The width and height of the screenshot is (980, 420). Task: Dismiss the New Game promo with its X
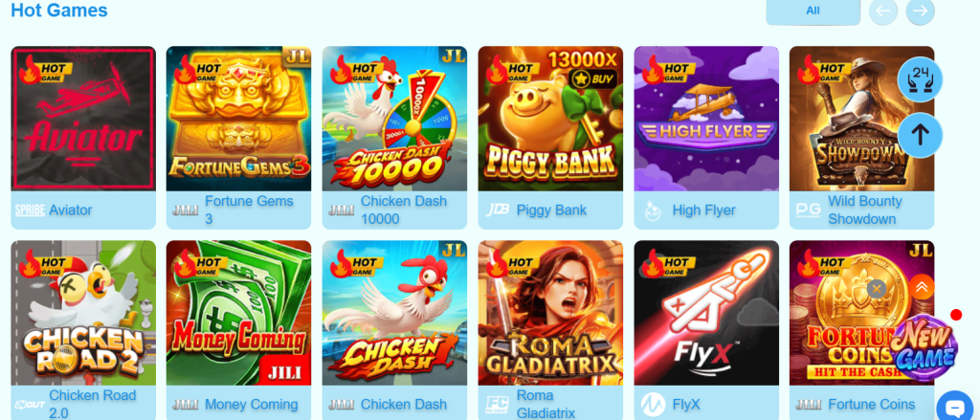coord(877,289)
